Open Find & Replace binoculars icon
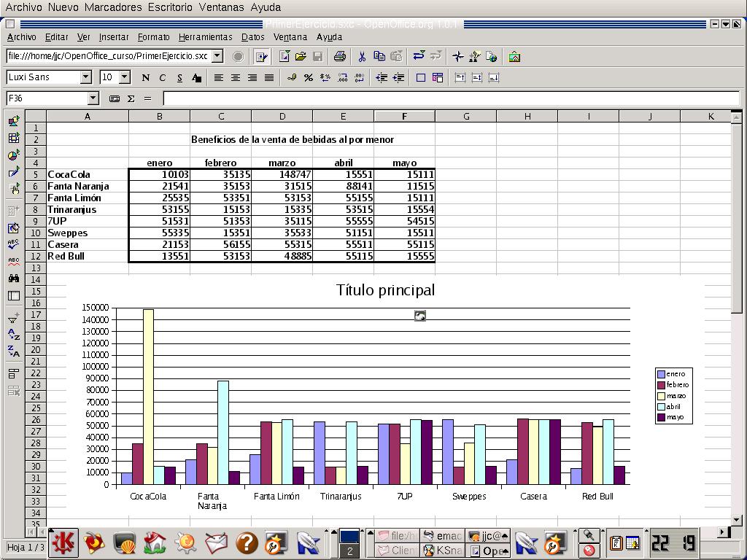Image resolution: width=747 pixels, height=560 pixels. [x=14, y=278]
